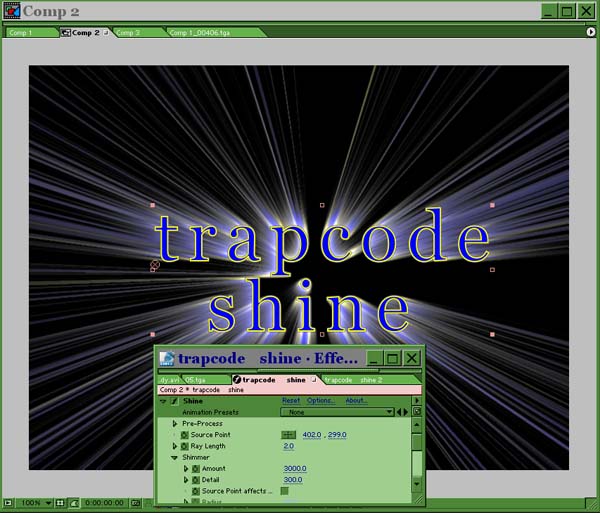Collapse the Shimmer group
600x513 pixels.
[x=174, y=458]
